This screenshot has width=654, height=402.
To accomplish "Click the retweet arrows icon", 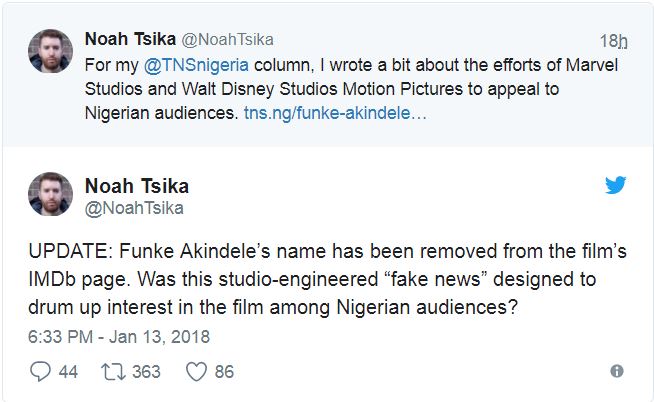I will [113, 371].
